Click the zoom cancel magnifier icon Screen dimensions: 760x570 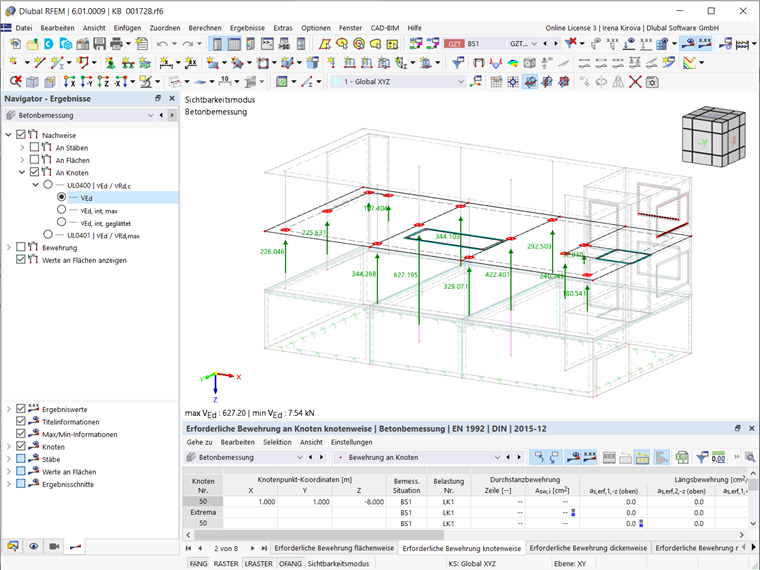[16, 82]
